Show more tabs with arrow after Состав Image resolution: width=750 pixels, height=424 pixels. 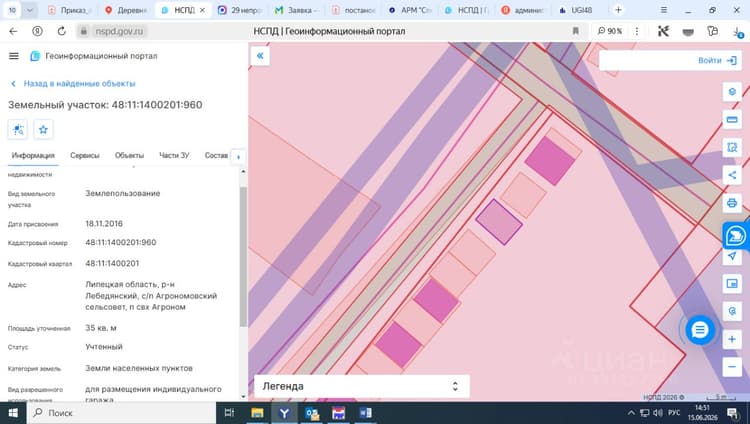238,156
